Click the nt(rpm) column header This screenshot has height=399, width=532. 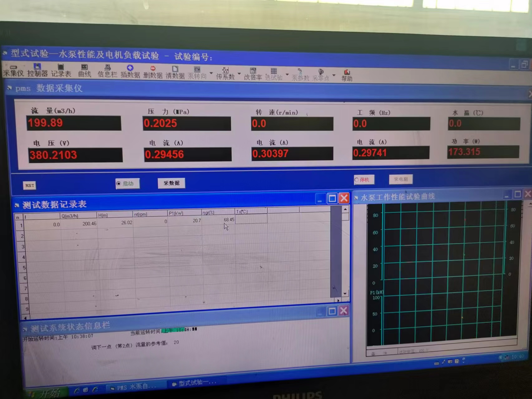point(150,214)
